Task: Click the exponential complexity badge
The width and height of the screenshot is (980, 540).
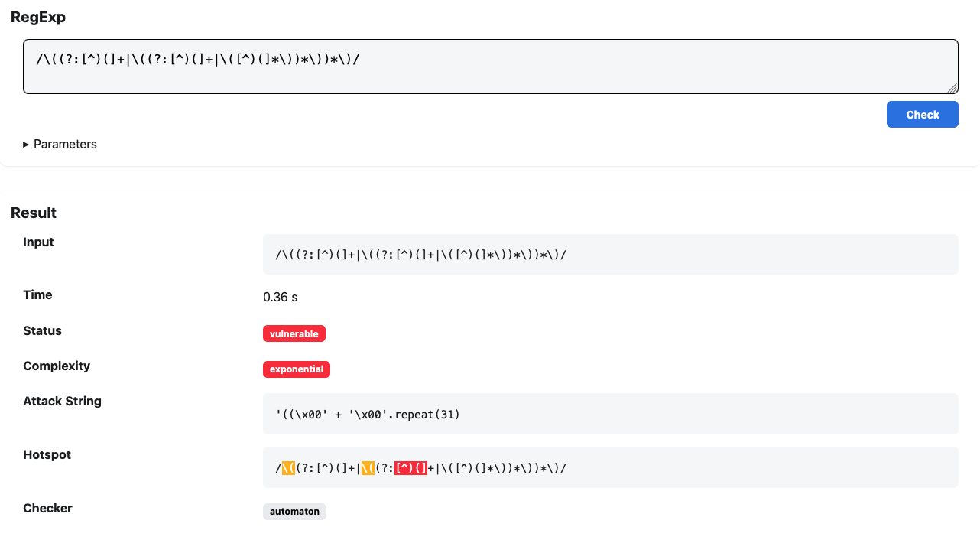Action: coord(297,369)
